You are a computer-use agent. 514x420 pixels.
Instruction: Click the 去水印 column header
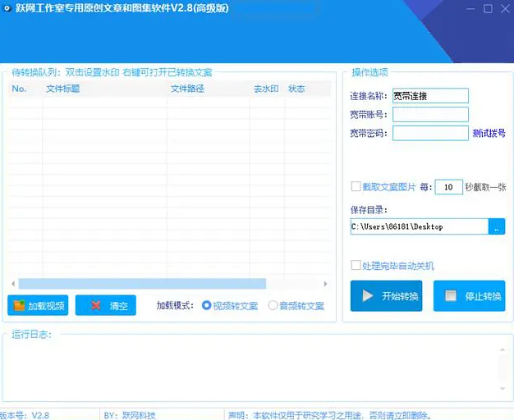coord(266,89)
